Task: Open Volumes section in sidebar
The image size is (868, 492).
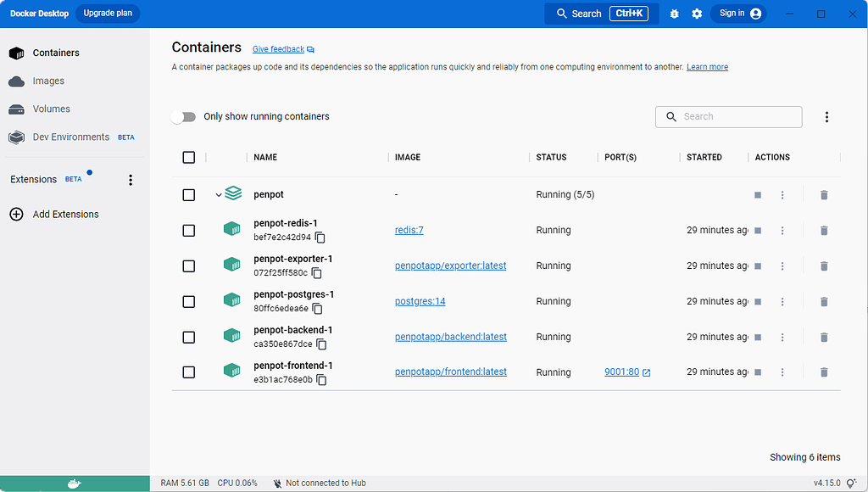Action: pyautogui.click(x=51, y=109)
